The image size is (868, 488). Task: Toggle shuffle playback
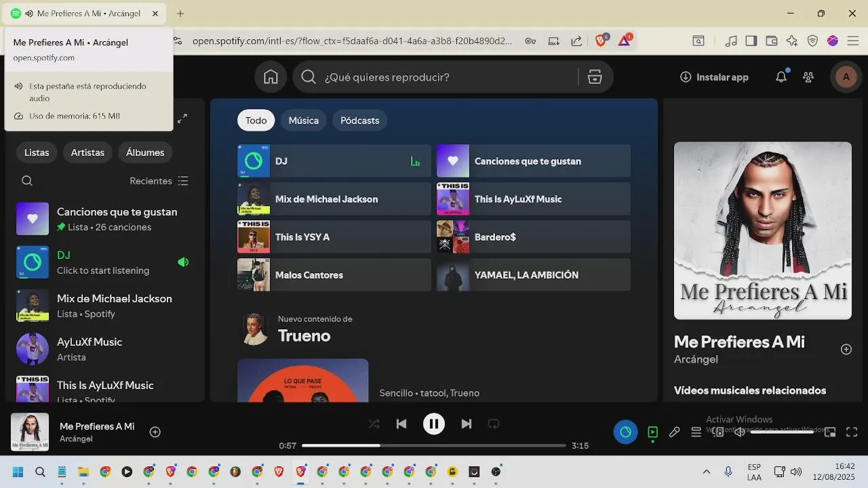(374, 424)
